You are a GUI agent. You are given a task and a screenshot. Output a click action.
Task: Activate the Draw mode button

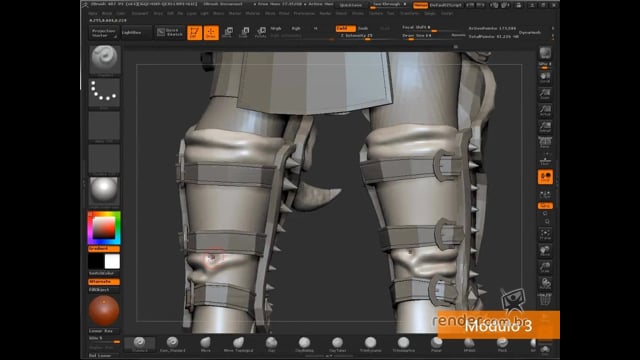tap(211, 33)
